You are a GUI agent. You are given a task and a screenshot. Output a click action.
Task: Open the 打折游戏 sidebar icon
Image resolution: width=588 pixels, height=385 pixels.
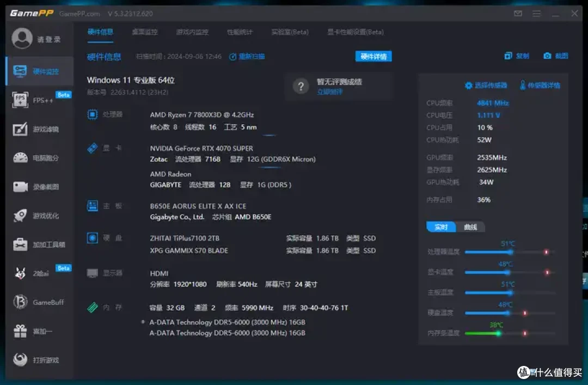coord(20,359)
